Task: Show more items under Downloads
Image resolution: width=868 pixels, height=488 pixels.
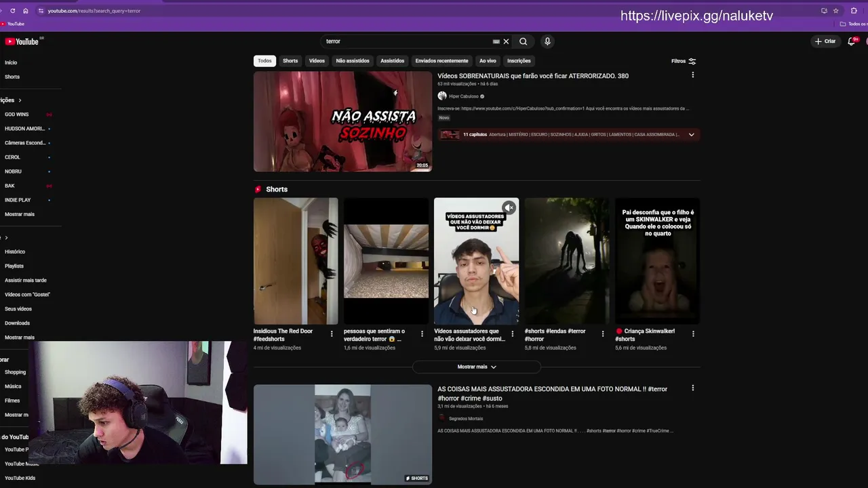Action: [20, 338]
